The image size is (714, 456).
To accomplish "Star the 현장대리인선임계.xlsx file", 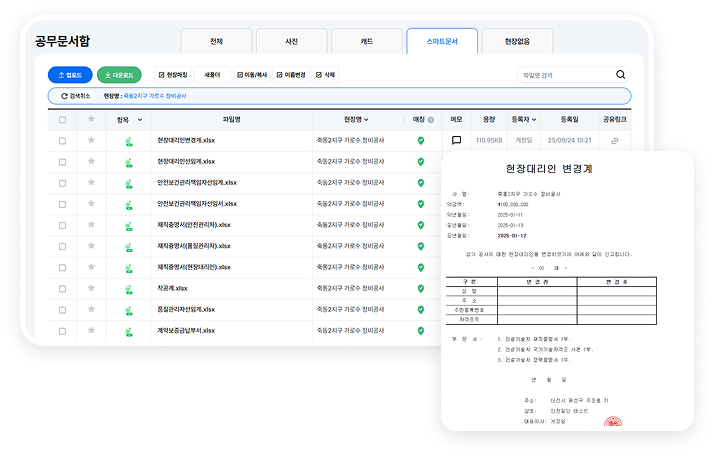I will click(92, 161).
